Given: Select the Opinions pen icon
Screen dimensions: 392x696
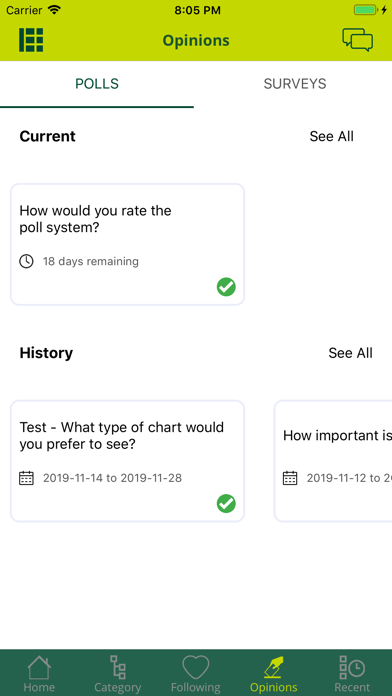Looking at the screenshot, I should (x=273, y=667).
